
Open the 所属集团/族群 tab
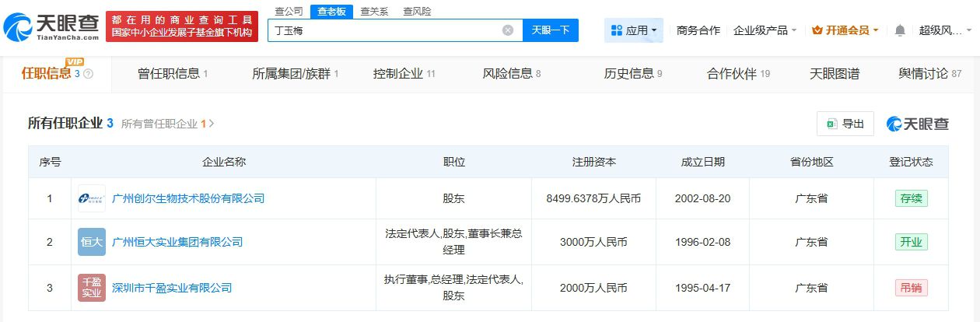[x=296, y=74]
